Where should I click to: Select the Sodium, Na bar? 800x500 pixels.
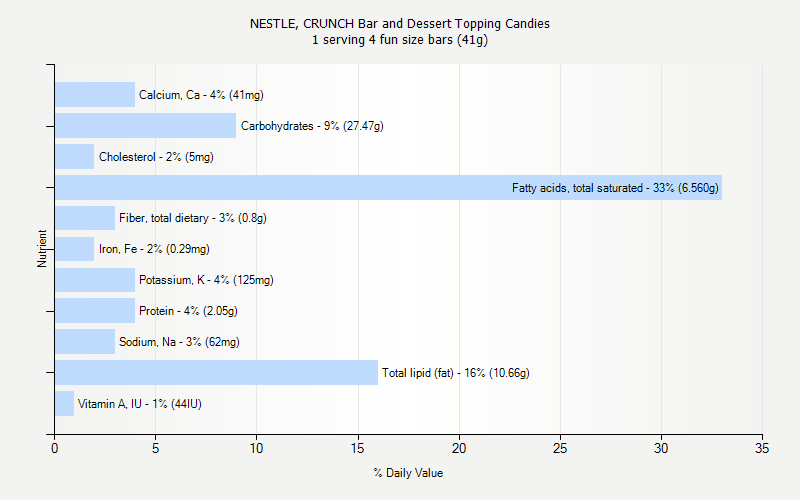pyautogui.click(x=85, y=342)
